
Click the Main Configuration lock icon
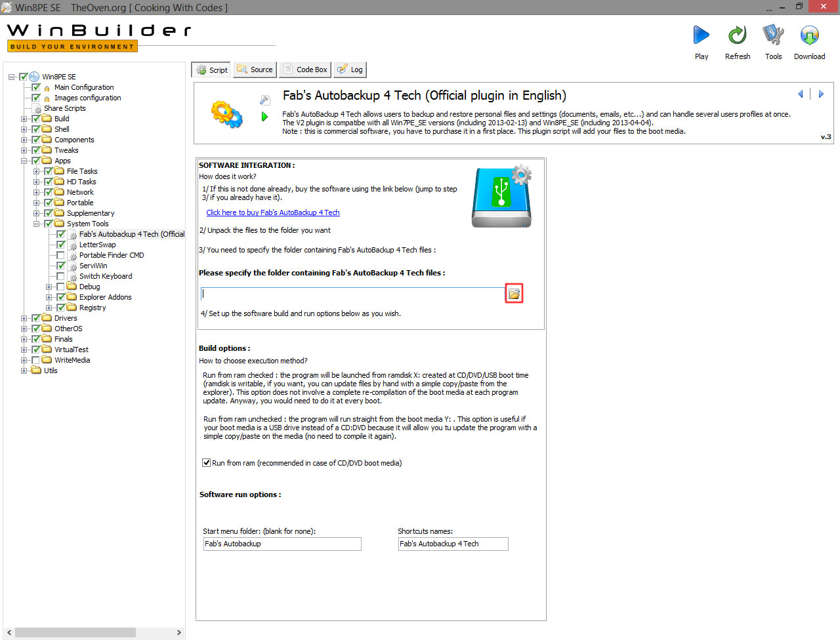[x=47, y=88]
